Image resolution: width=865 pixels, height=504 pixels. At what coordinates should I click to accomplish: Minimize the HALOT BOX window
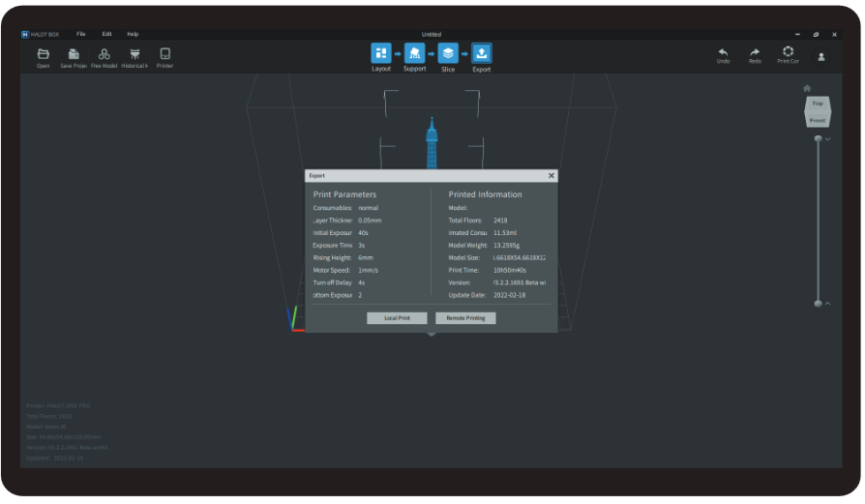(797, 34)
